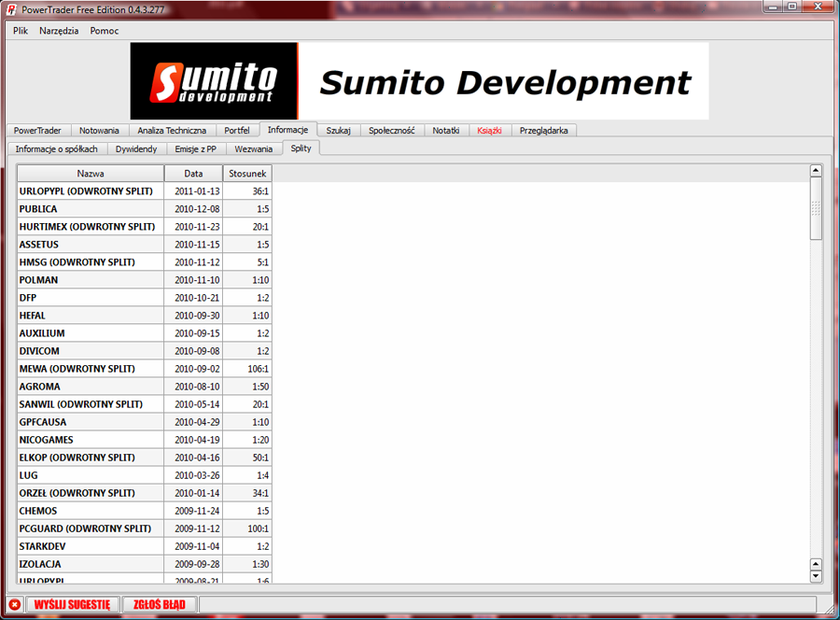Click the 36:1 ratio cell
This screenshot has width=840, height=620.
tap(247, 191)
